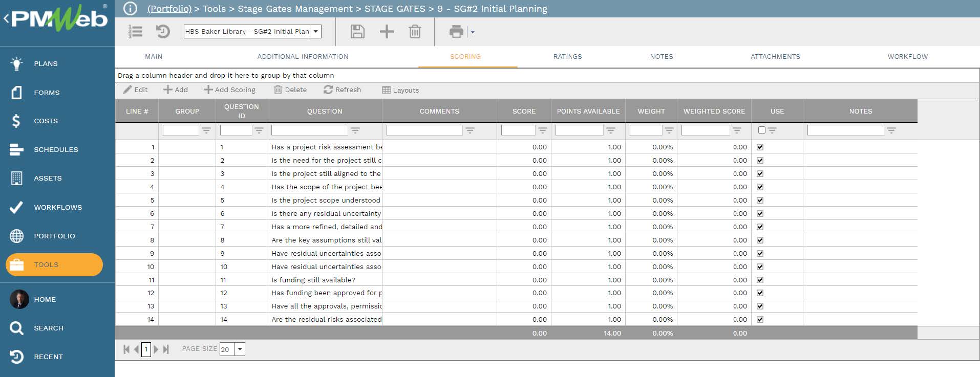Toggle the Use checkbox on line 3

click(x=760, y=173)
